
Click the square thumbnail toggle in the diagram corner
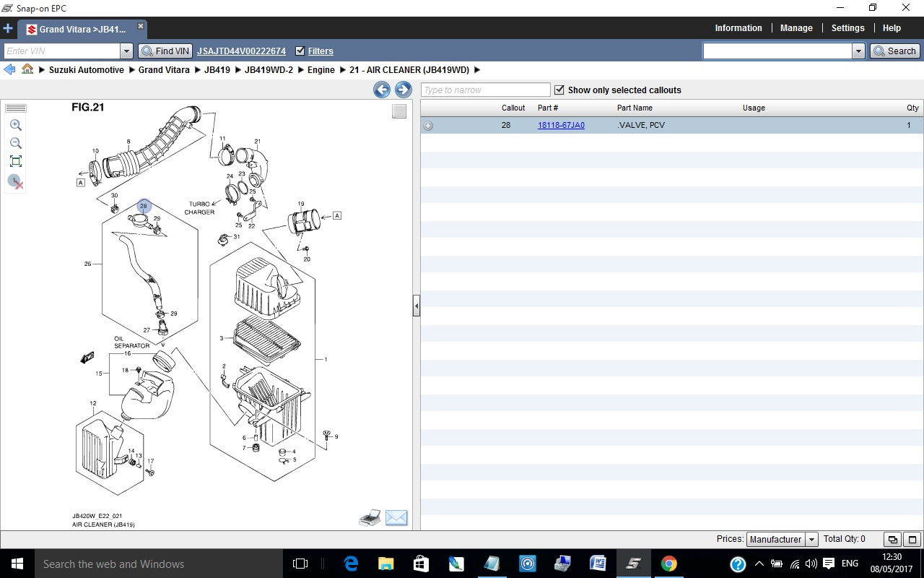click(399, 111)
